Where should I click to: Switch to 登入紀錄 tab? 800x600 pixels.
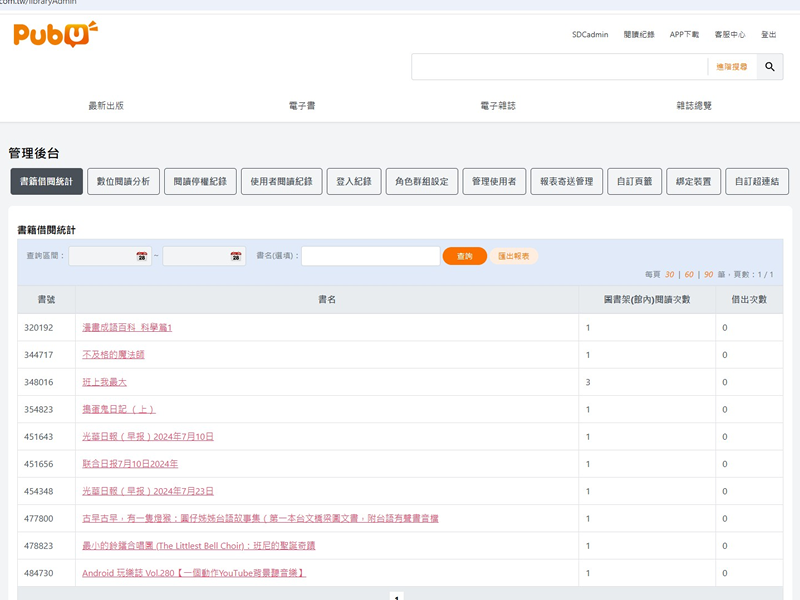point(353,181)
